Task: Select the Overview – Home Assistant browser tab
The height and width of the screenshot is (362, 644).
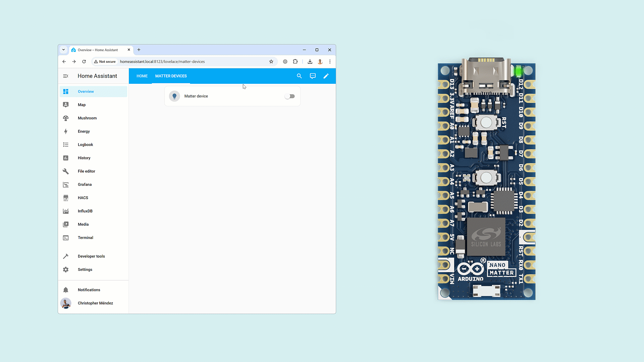Action: tap(101, 50)
